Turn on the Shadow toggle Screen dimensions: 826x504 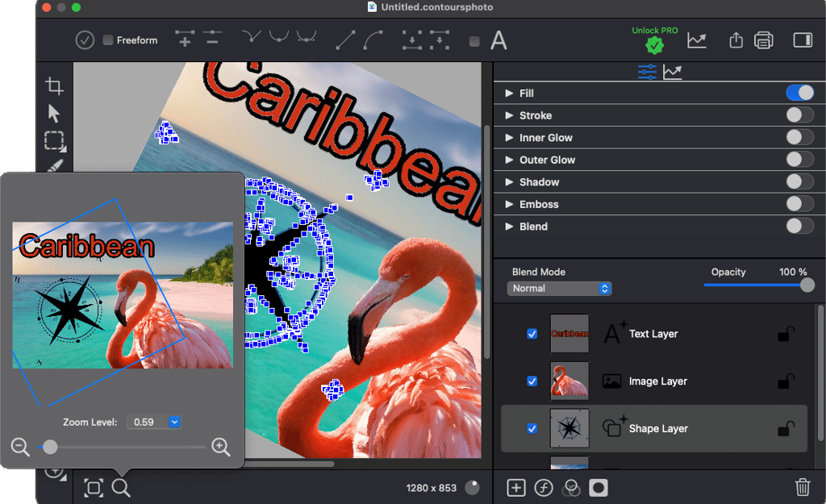[x=799, y=181]
